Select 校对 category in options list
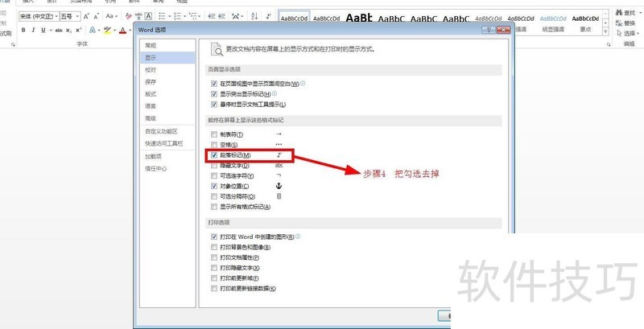644x329 pixels. pyautogui.click(x=167, y=70)
